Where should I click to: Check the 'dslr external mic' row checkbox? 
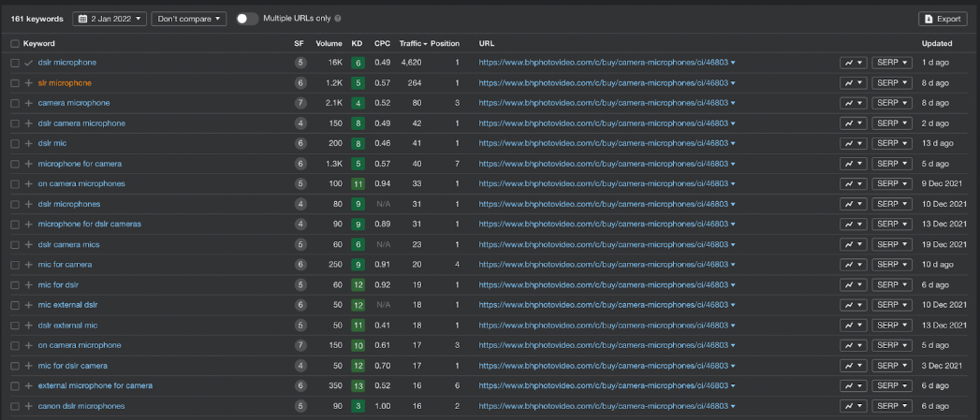point(15,326)
